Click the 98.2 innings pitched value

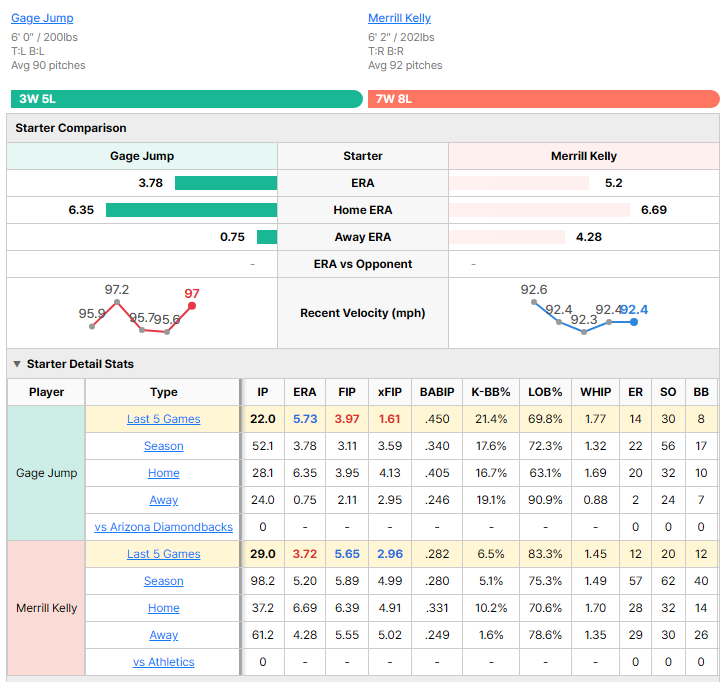click(263, 581)
